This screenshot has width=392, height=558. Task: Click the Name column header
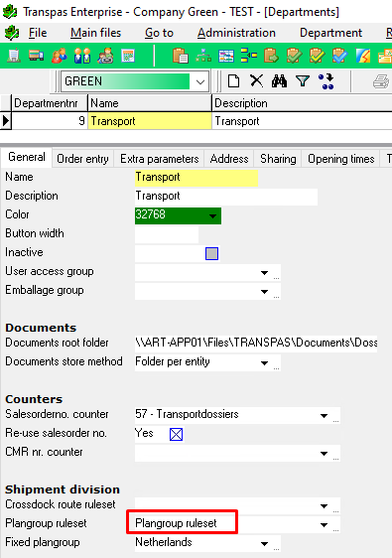point(150,103)
